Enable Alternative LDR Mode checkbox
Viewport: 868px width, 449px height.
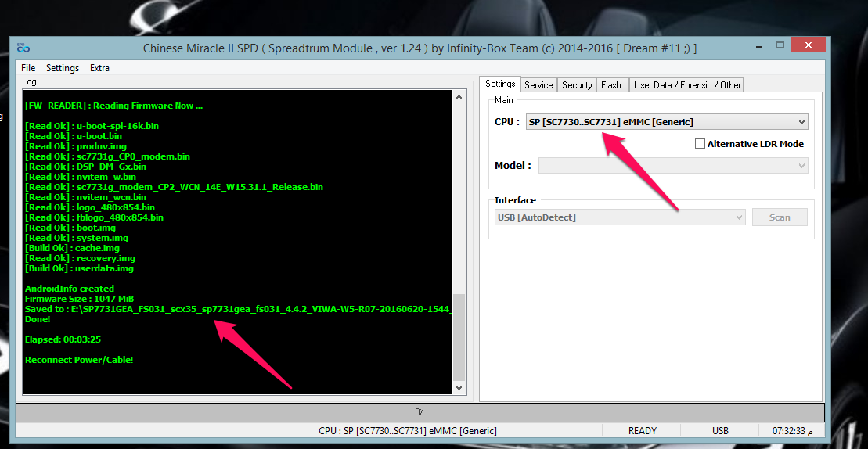pos(701,144)
